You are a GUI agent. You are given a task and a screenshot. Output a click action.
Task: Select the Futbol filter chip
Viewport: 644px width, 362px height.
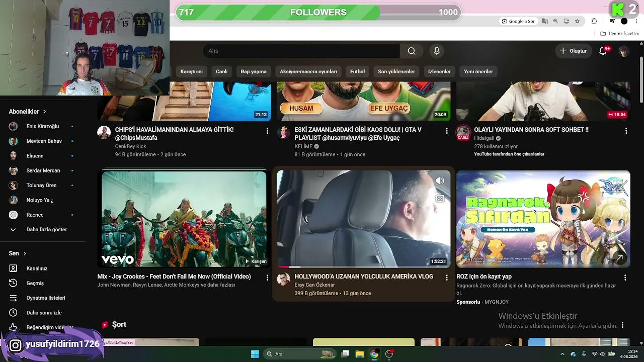(357, 71)
